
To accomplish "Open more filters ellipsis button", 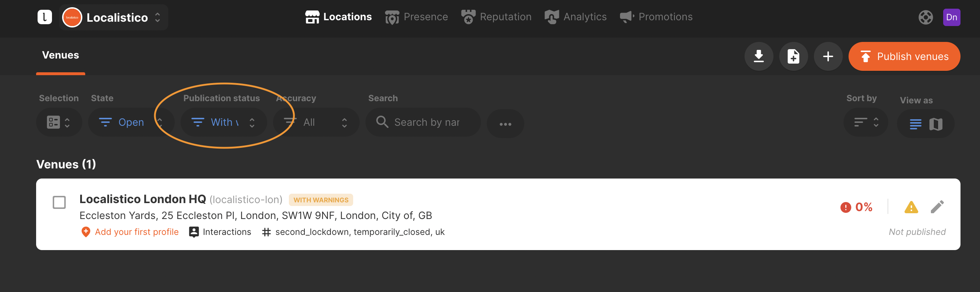I will click(x=505, y=124).
